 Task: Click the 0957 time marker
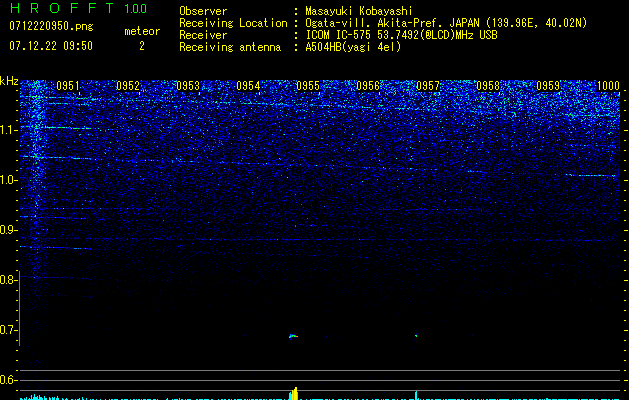tap(428, 86)
